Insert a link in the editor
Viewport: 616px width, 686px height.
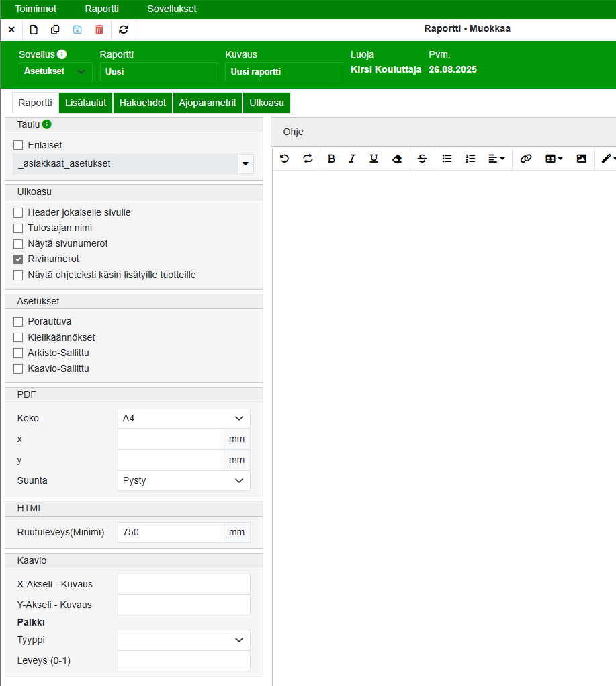[526, 159]
